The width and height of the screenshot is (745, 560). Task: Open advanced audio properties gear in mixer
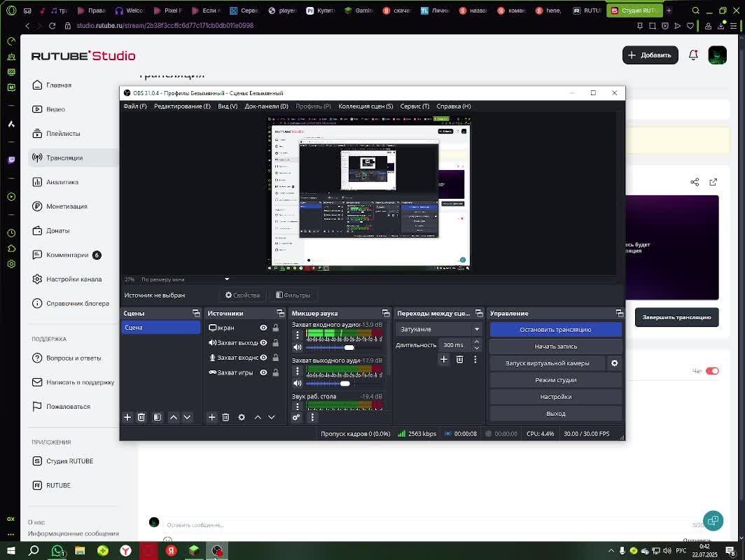coord(296,417)
